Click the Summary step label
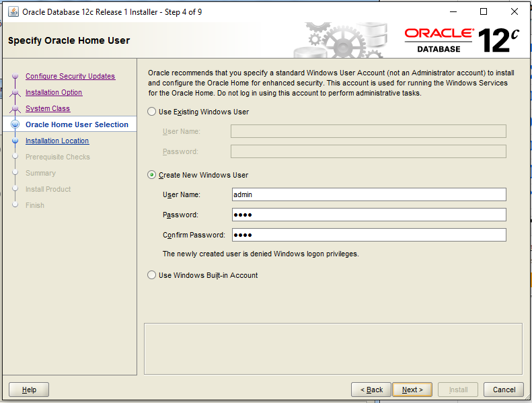Image resolution: width=532 pixels, height=403 pixels. click(40, 173)
